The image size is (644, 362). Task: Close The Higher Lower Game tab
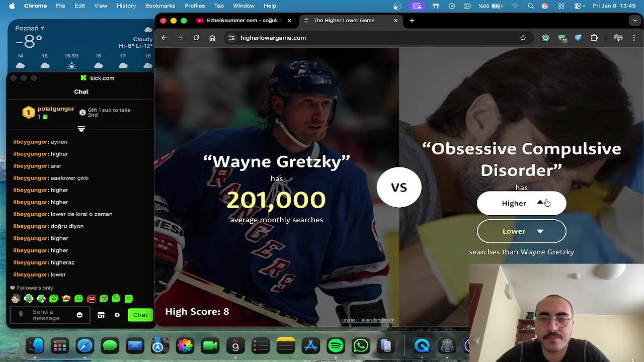pos(395,21)
